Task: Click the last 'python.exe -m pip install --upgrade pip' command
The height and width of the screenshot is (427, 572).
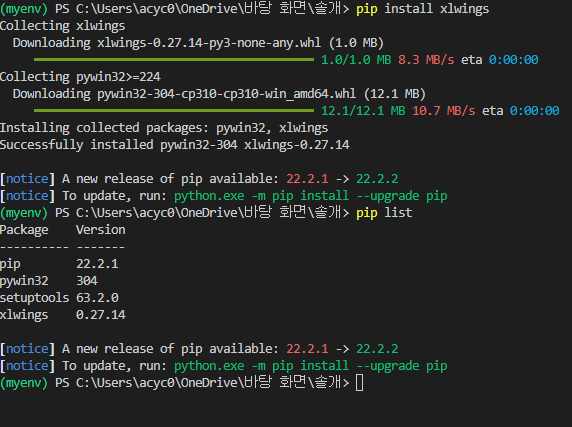Action: [x=310, y=366]
